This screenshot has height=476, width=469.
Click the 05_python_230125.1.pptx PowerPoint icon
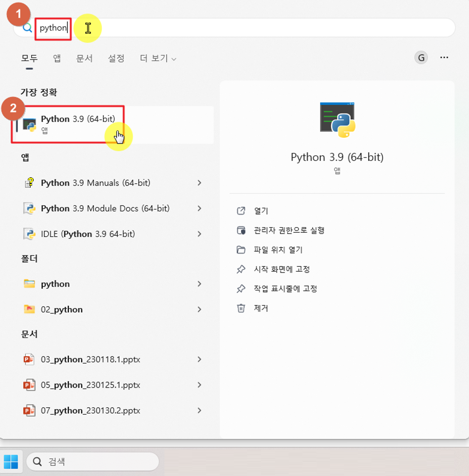click(29, 385)
